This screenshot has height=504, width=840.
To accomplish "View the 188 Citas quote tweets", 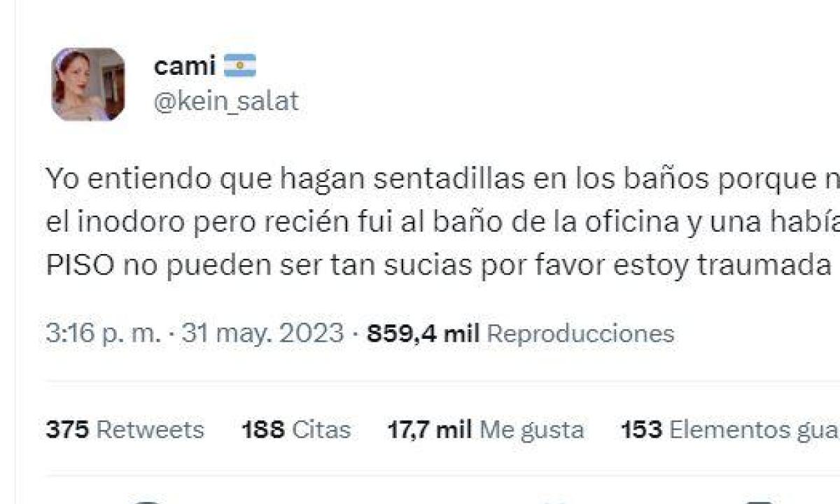I will tap(296, 429).
